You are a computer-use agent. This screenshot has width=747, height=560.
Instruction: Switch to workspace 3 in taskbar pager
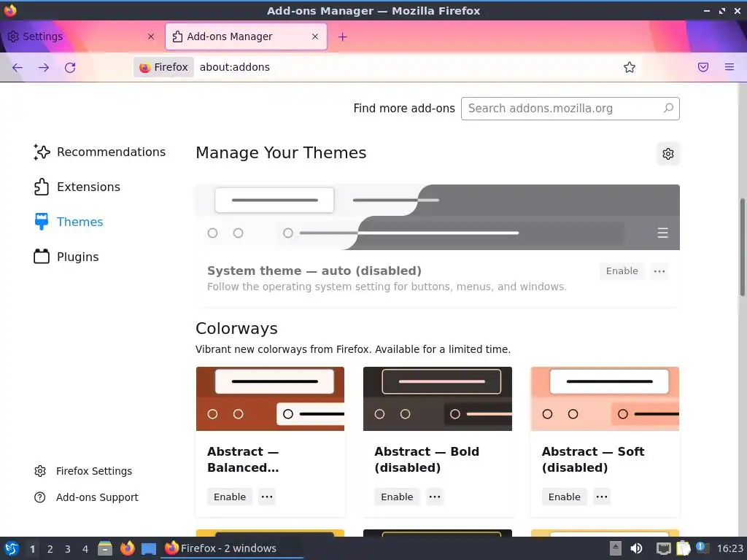click(x=68, y=549)
